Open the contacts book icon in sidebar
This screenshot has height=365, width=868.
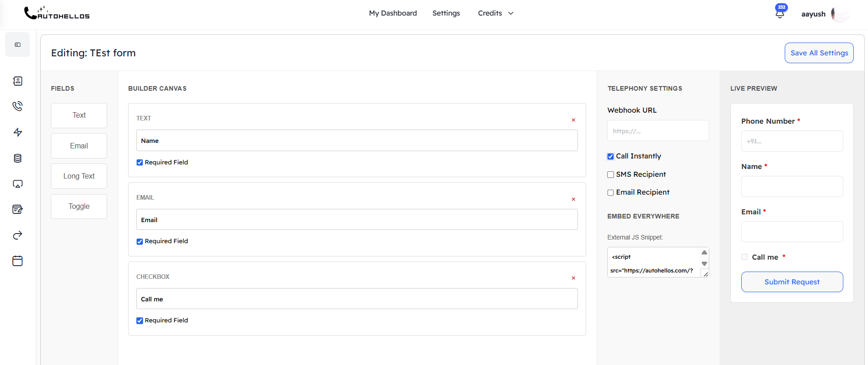[17, 81]
